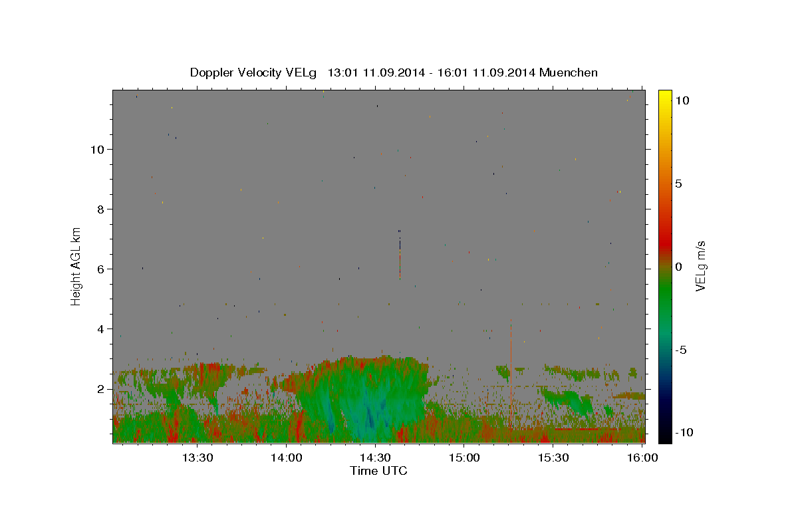Click the '15:00' time tick label
Screen dimensions: 798x532
[x=464, y=458]
